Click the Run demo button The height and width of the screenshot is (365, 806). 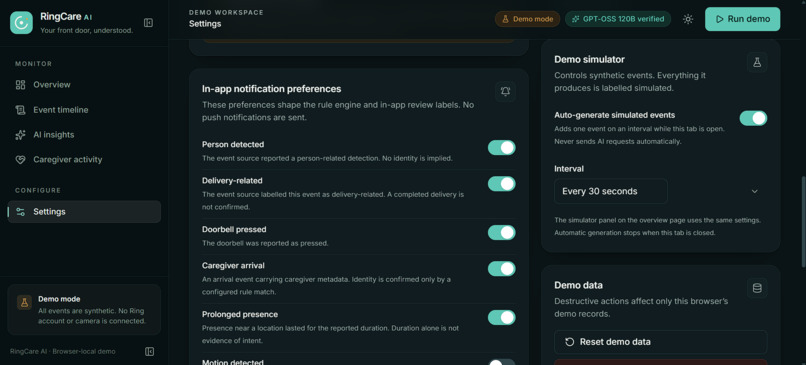pos(742,19)
